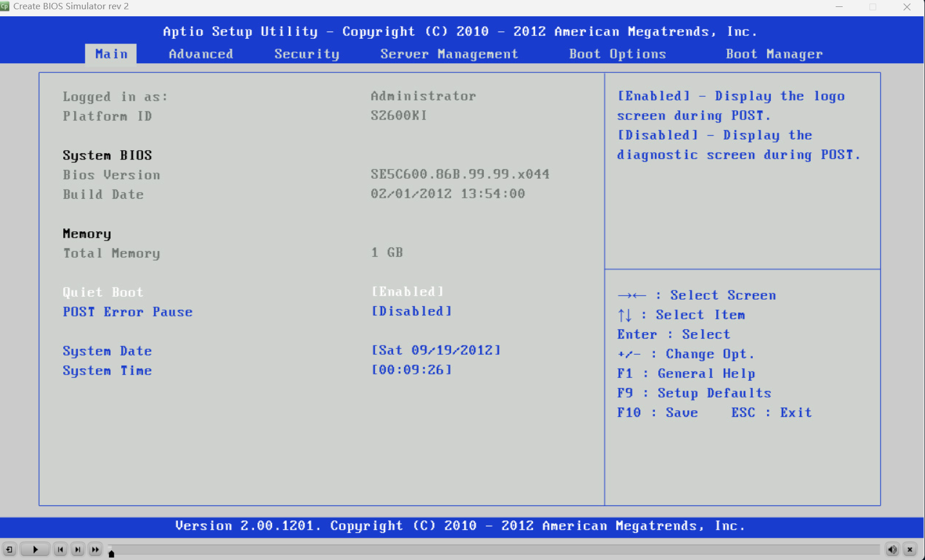Click the rewind/restart icon in playback bar
The image size is (925, 560).
[x=9, y=550]
